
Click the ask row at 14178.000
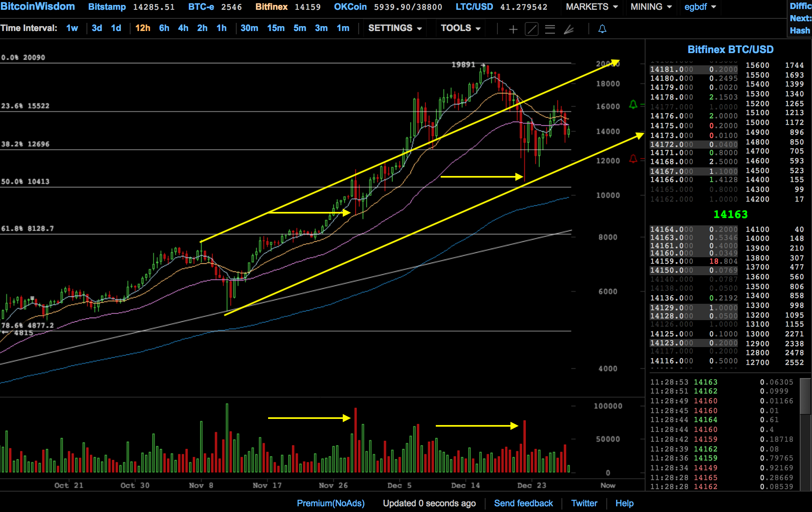pyautogui.click(x=694, y=97)
